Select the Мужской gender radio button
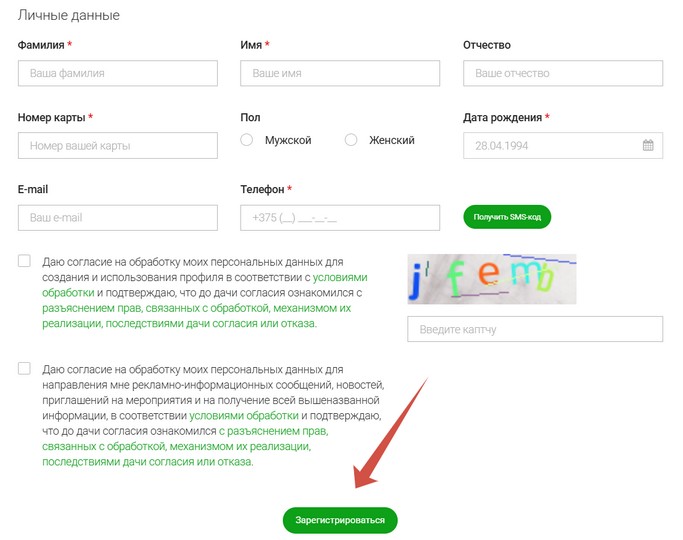This screenshot has width=683, height=540. (x=247, y=140)
